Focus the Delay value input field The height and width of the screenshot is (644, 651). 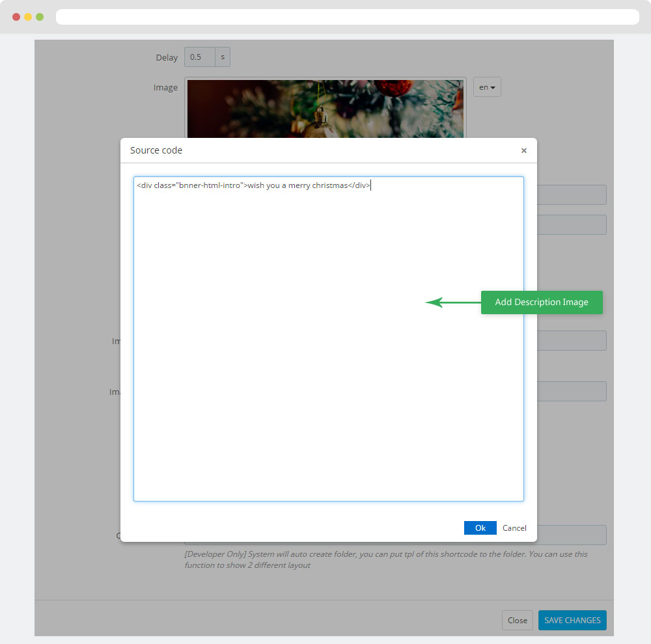click(x=199, y=57)
